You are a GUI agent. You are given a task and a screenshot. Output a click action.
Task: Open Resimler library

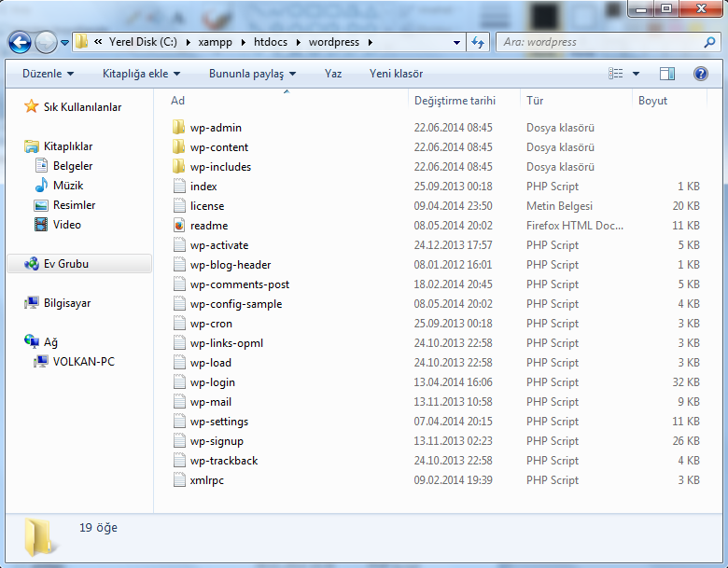74,204
